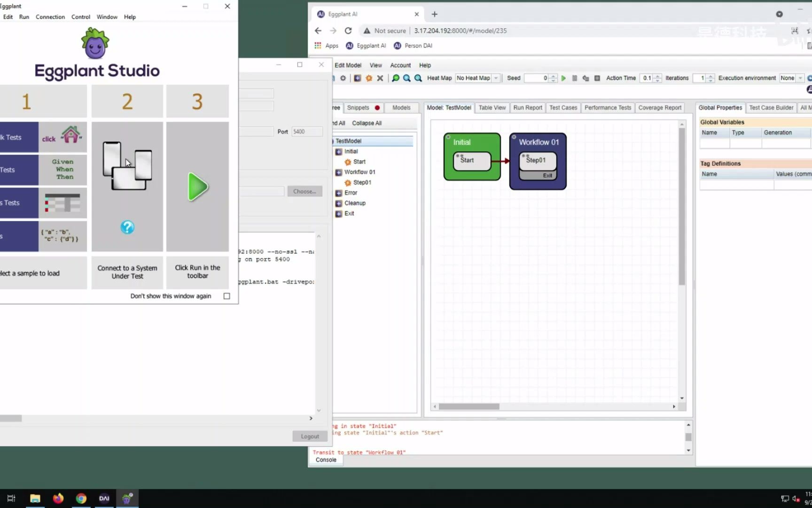Click the pause icon beside the play button
This screenshot has height=508, width=812.
click(575, 78)
